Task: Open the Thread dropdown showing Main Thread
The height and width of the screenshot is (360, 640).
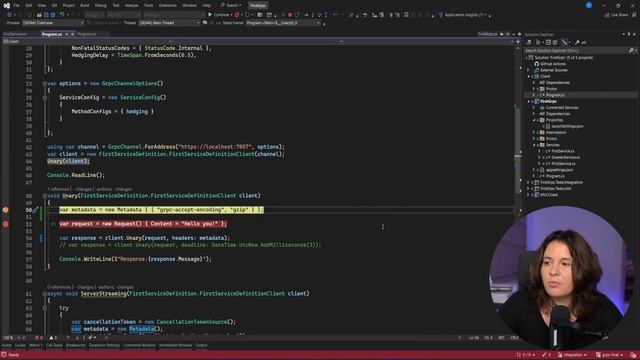Action: [x=169, y=23]
